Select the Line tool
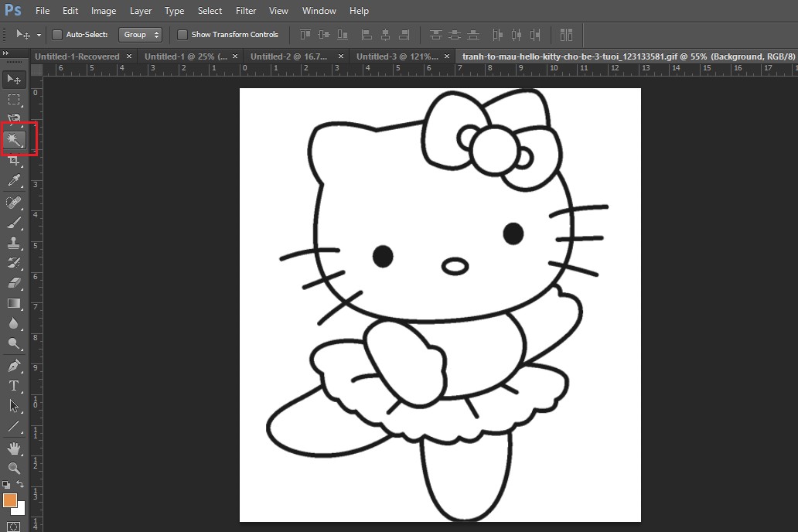Image resolution: width=798 pixels, height=532 pixels. pos(14,426)
